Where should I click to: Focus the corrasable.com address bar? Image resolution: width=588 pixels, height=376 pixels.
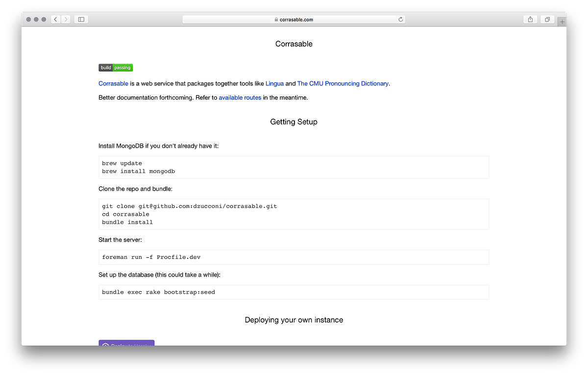(294, 20)
